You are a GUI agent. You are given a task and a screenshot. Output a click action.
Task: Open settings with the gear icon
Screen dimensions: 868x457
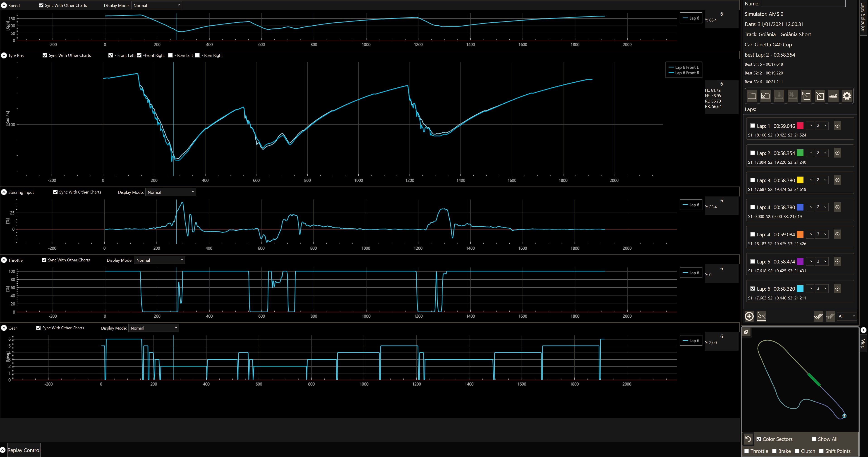pyautogui.click(x=847, y=96)
